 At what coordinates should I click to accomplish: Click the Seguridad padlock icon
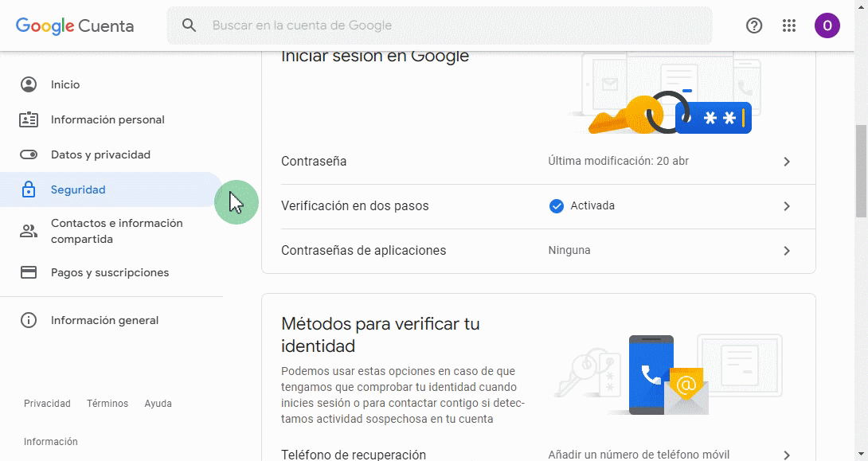pos(29,189)
